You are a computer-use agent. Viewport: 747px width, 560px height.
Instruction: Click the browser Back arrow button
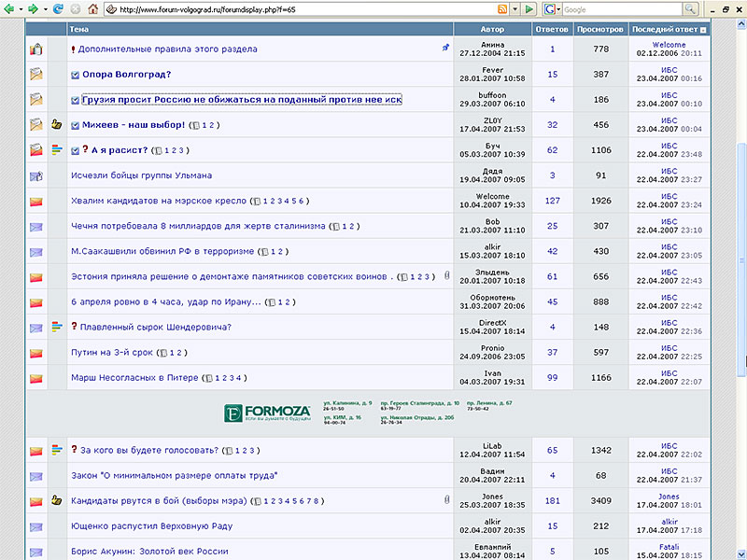(x=10, y=8)
